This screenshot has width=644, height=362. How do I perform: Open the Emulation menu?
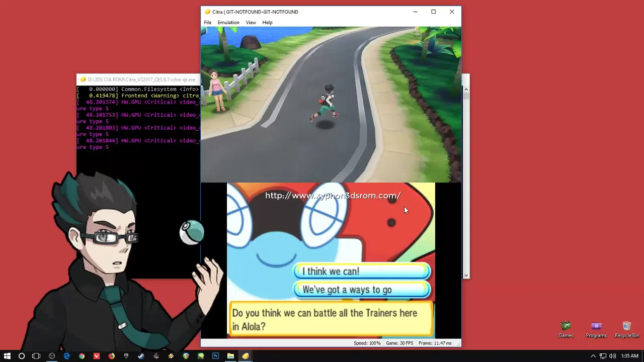pyautogui.click(x=228, y=23)
